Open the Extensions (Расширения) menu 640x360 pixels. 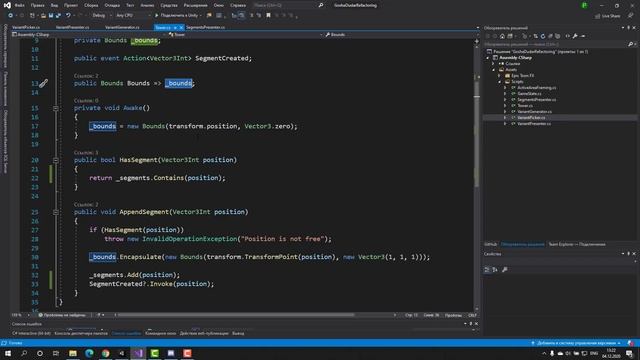tap(196, 5)
